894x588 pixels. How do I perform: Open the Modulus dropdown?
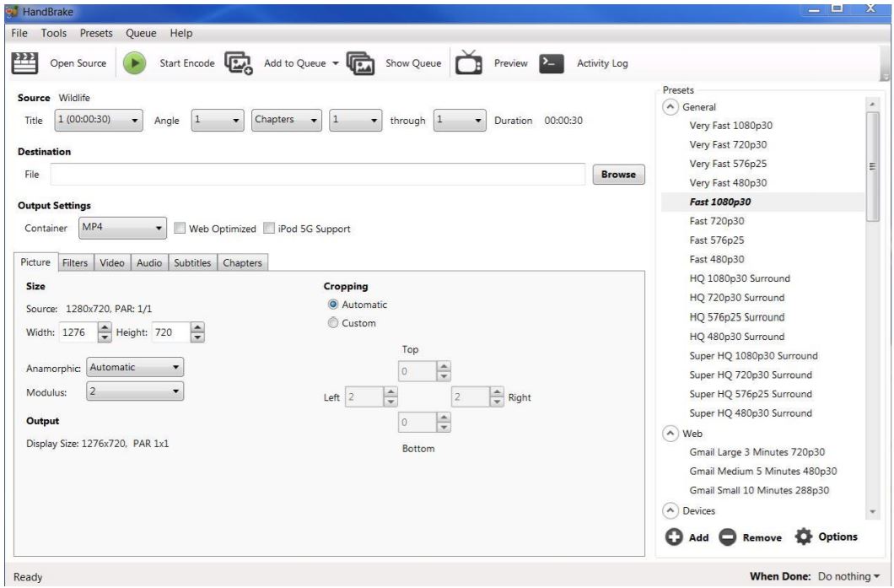point(135,391)
